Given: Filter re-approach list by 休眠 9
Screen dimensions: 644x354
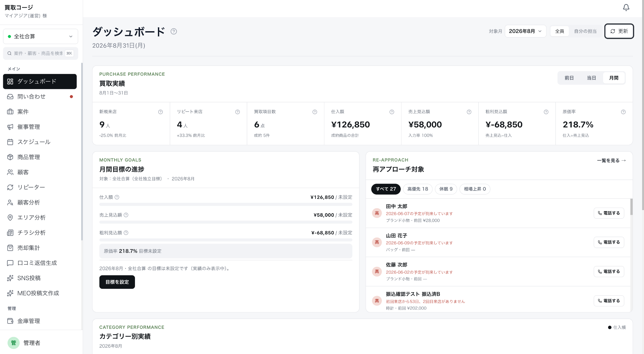Looking at the screenshot, I should [446, 189].
